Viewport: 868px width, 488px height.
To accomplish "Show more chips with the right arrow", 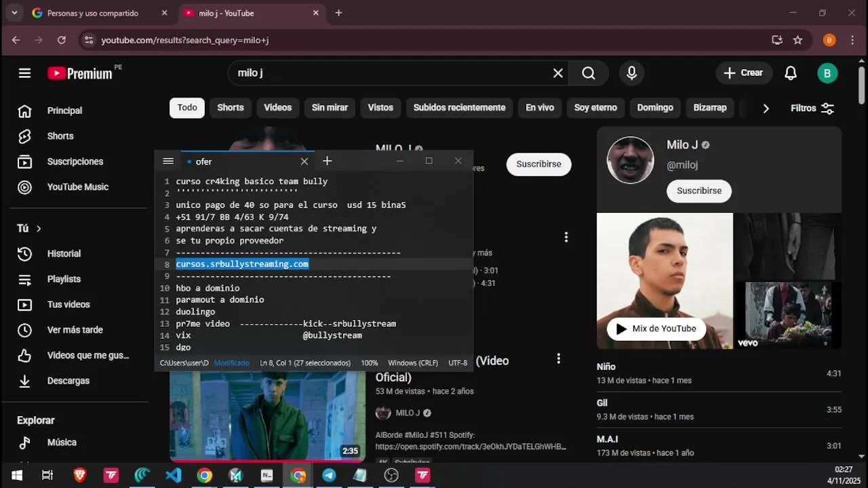I will (x=766, y=108).
